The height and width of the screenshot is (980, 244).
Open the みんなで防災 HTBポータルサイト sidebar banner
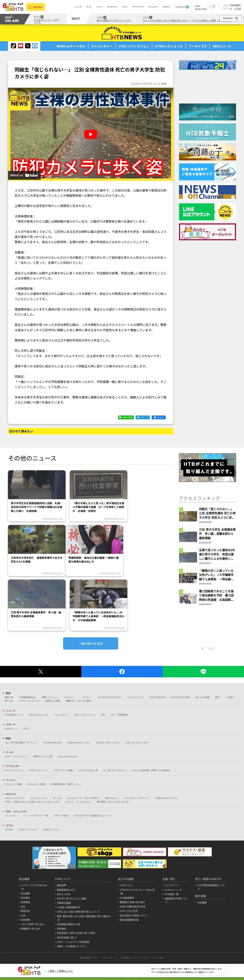click(x=208, y=232)
